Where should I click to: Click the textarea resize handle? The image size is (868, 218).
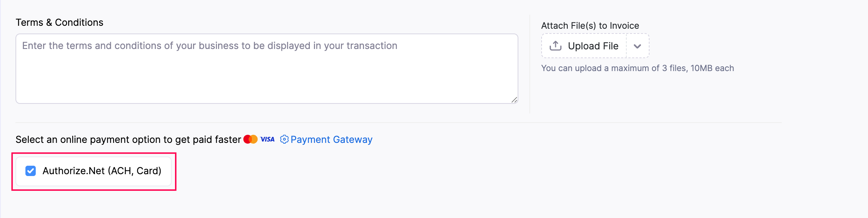(x=515, y=100)
